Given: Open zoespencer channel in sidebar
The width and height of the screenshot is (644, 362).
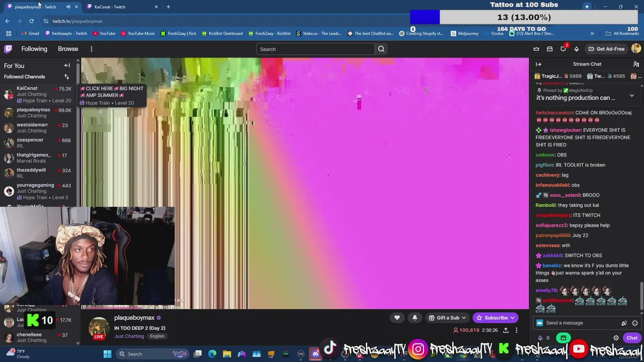Looking at the screenshot, I should tap(38, 143).
